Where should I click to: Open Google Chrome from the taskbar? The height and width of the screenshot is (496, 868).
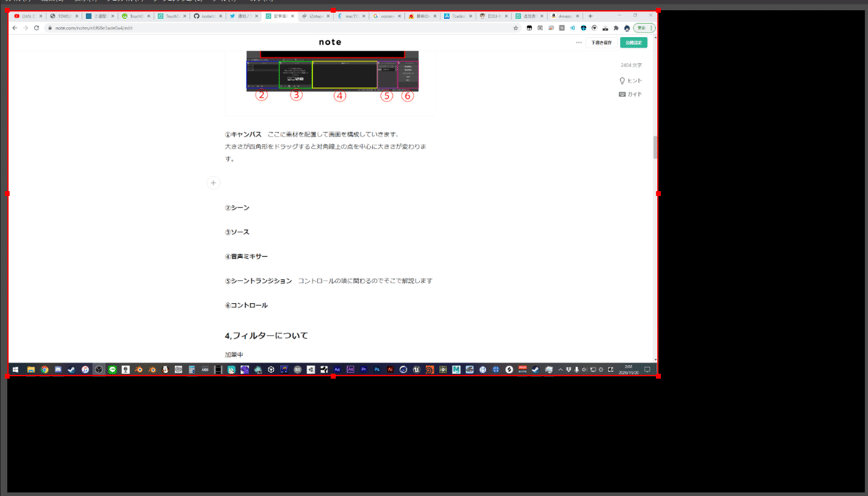pyautogui.click(x=44, y=369)
